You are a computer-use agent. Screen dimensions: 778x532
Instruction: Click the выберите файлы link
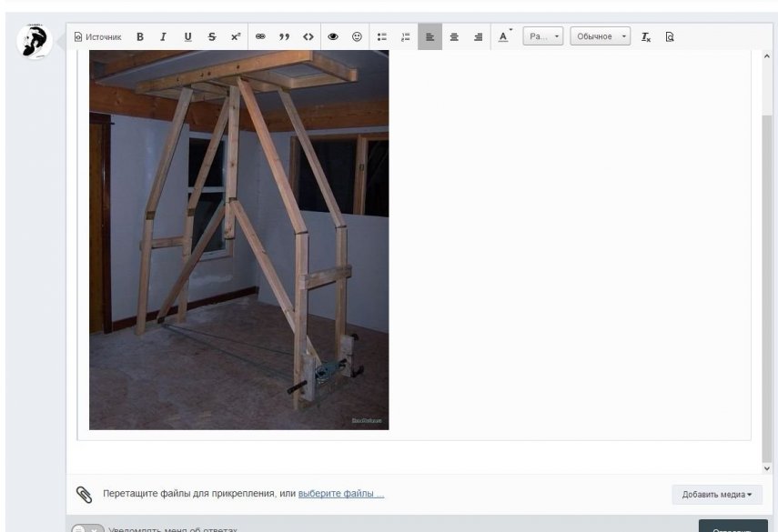341,494
